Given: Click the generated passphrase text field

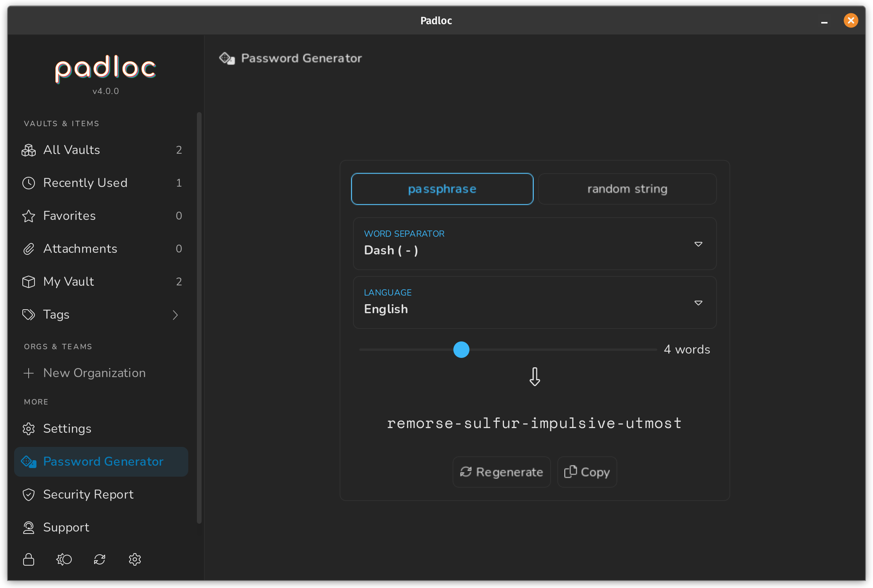Looking at the screenshot, I should (534, 423).
